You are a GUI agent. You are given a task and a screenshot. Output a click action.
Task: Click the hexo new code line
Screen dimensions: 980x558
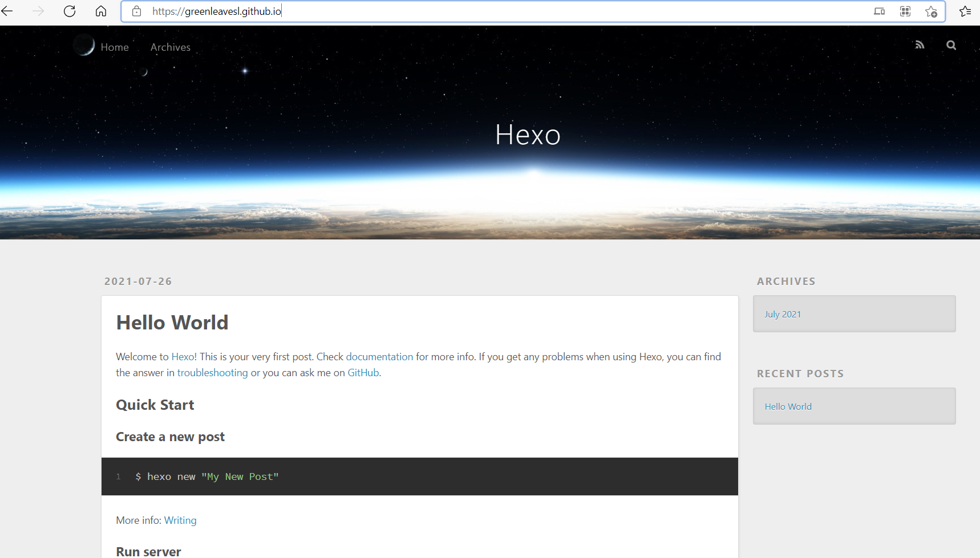[x=207, y=477]
